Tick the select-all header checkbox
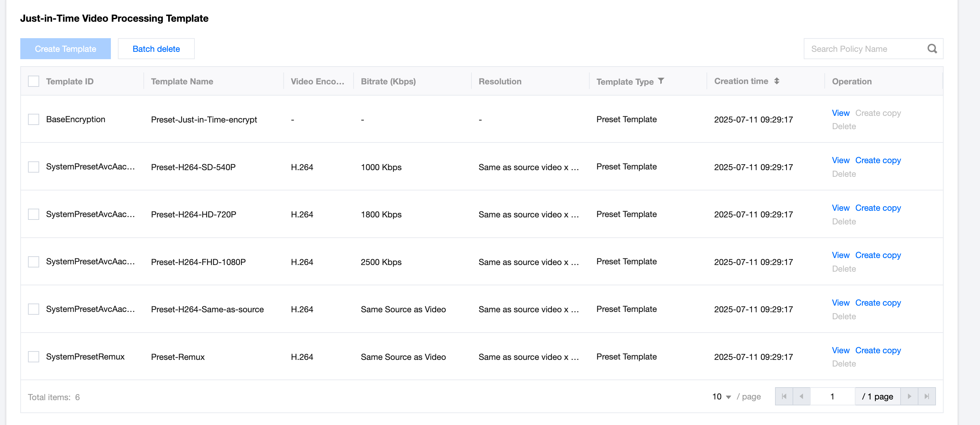The width and height of the screenshot is (980, 425). pyautogui.click(x=34, y=81)
